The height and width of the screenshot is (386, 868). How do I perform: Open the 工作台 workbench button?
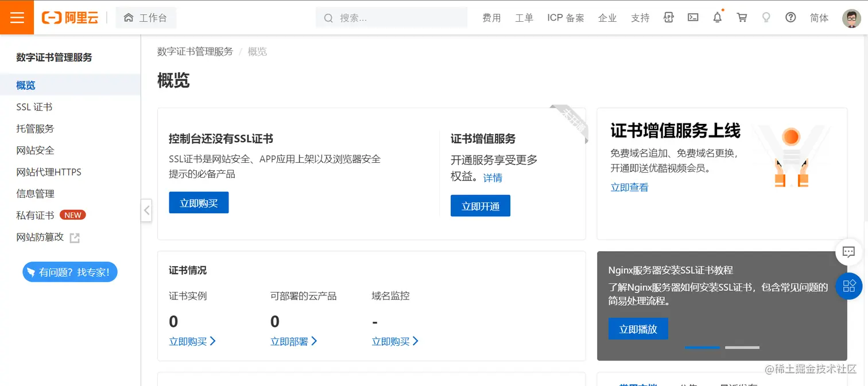146,18
